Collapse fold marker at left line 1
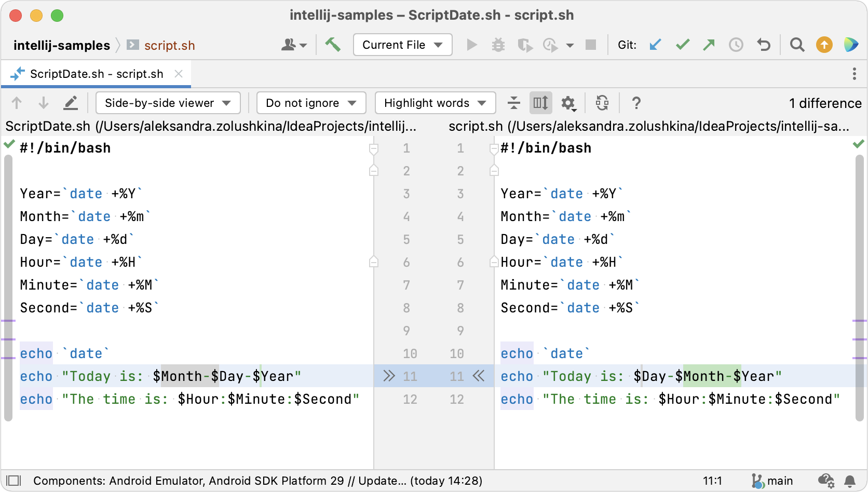 (373, 149)
